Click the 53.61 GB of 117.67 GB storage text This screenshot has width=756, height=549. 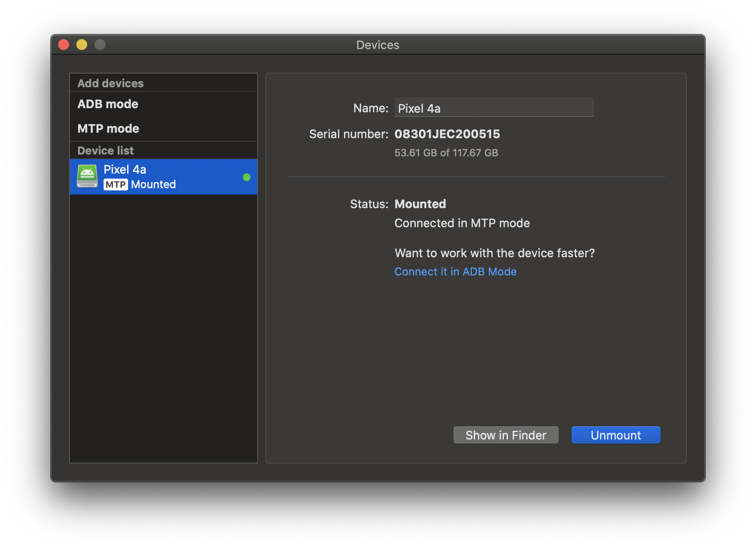pos(446,153)
